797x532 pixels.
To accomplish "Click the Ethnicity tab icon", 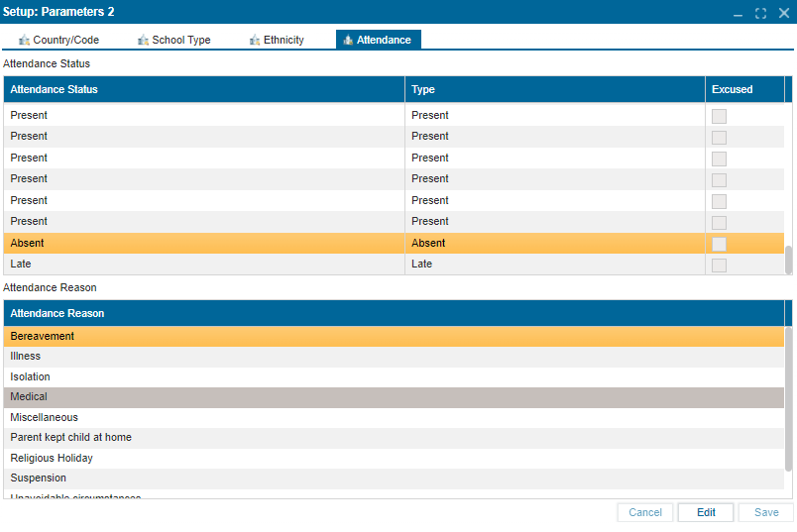I will [255, 40].
